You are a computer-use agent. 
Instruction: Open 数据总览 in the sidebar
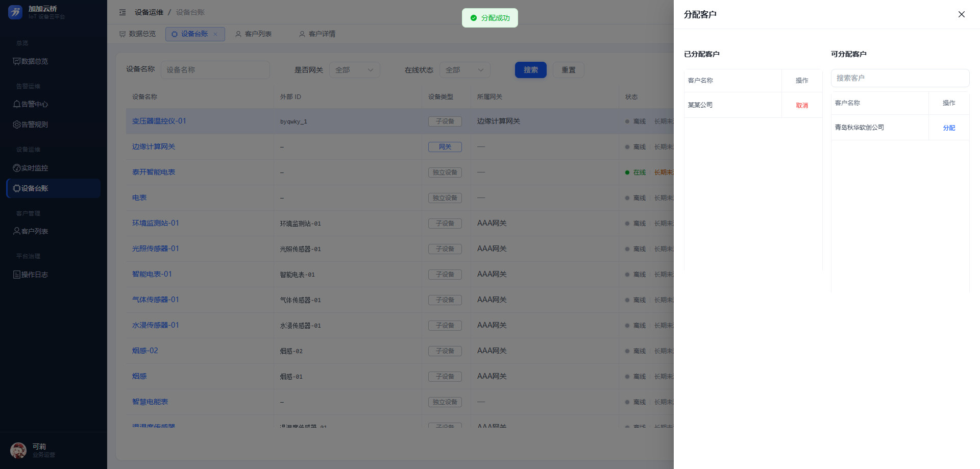point(54,61)
